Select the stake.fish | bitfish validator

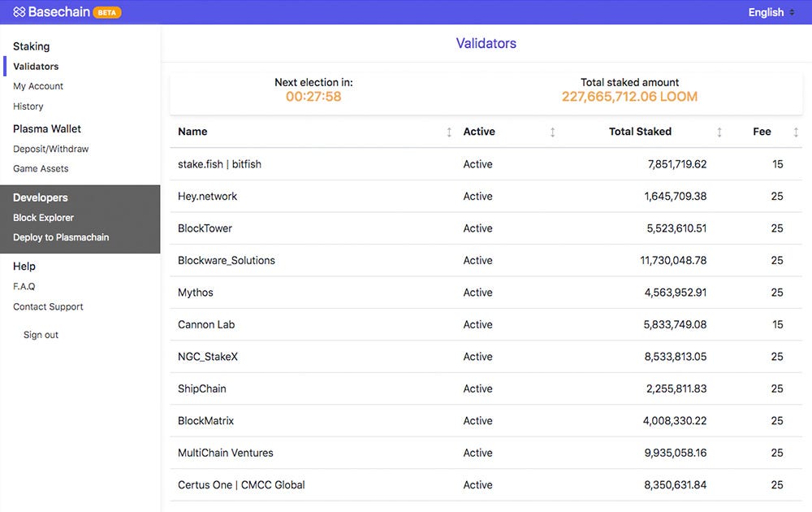pyautogui.click(x=219, y=164)
